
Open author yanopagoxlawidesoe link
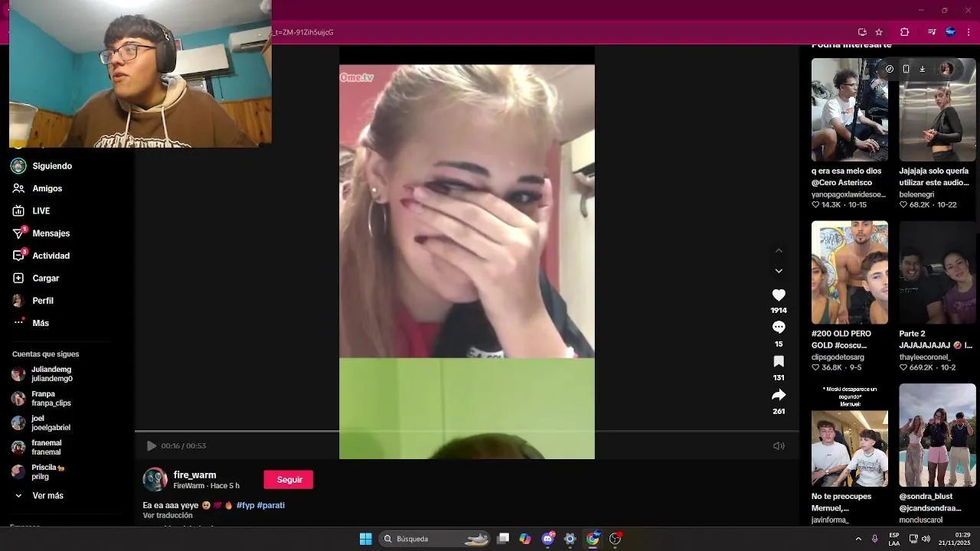(x=848, y=194)
